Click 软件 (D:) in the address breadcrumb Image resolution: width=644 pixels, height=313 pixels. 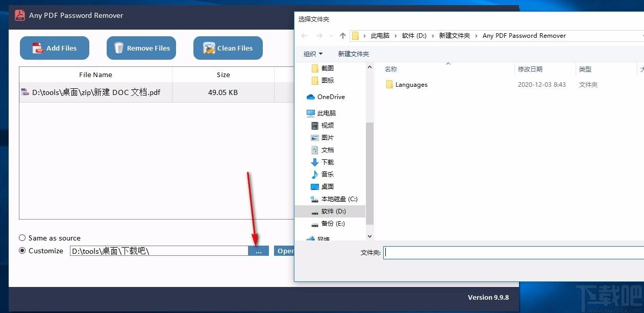(x=414, y=36)
